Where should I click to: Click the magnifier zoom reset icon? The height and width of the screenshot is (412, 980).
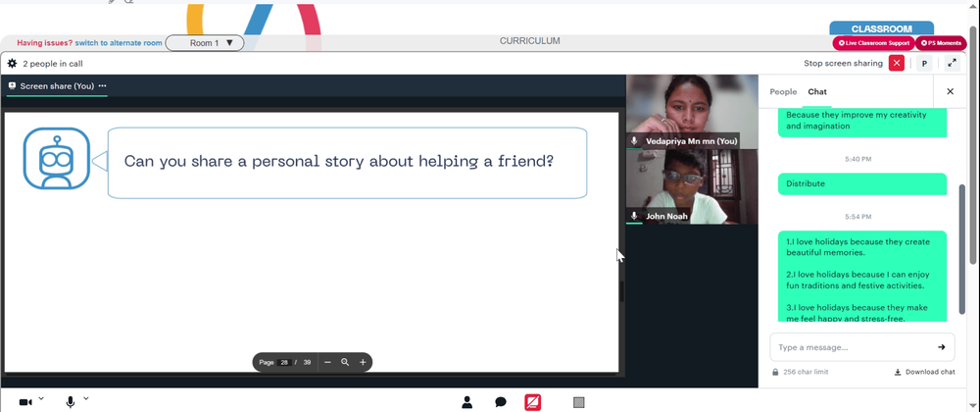[x=345, y=362]
